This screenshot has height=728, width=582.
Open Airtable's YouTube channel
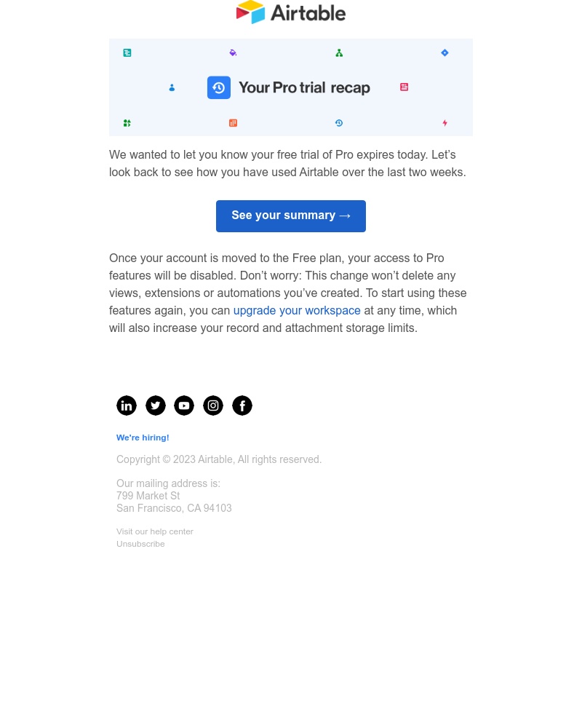pos(184,405)
